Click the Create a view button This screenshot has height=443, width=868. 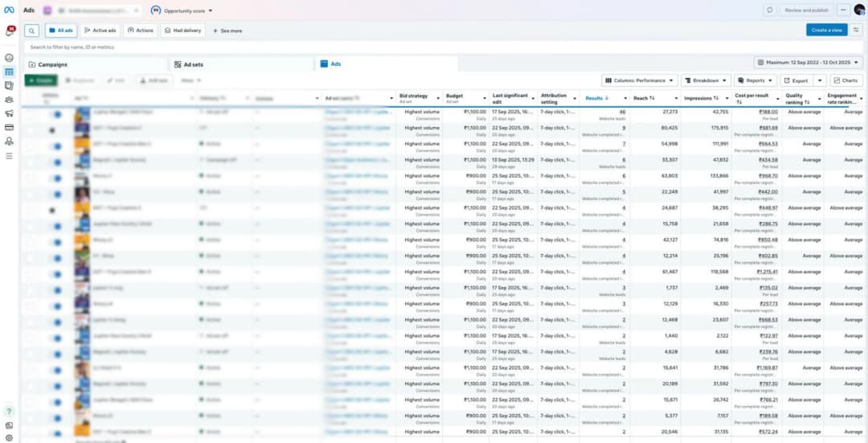(826, 30)
